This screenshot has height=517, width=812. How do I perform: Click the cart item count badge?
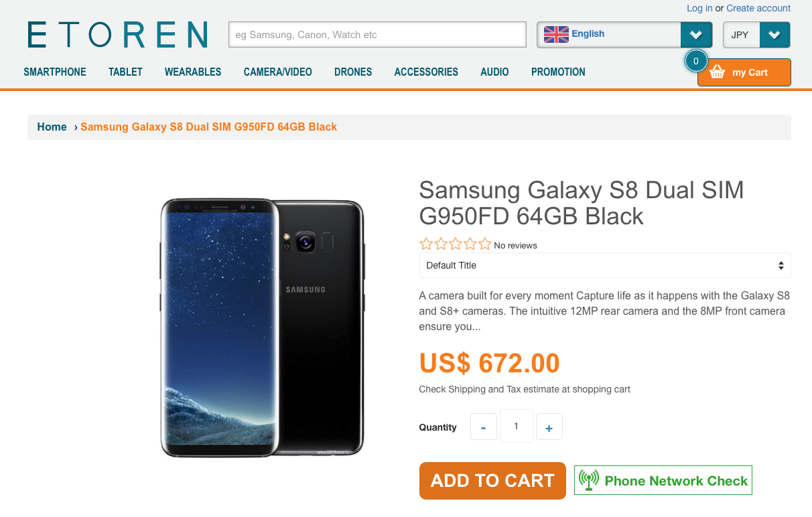point(696,61)
